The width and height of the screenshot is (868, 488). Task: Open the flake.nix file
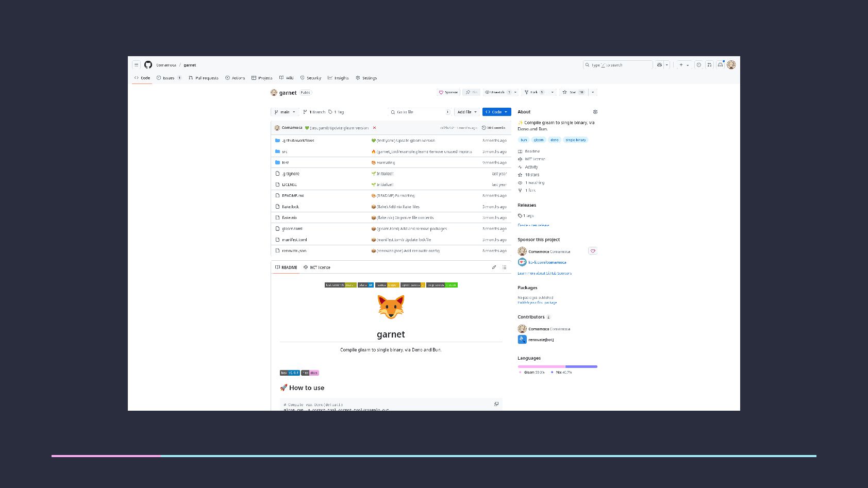pyautogui.click(x=289, y=217)
